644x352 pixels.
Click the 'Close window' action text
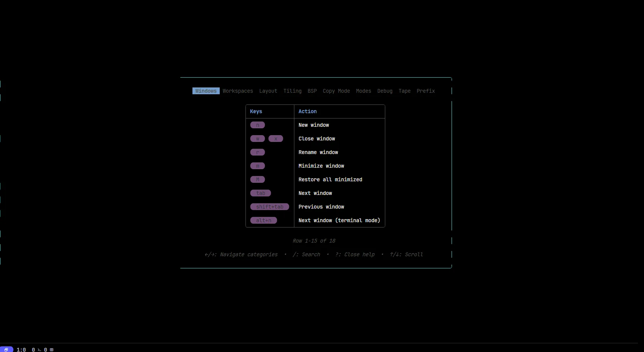[x=317, y=139]
